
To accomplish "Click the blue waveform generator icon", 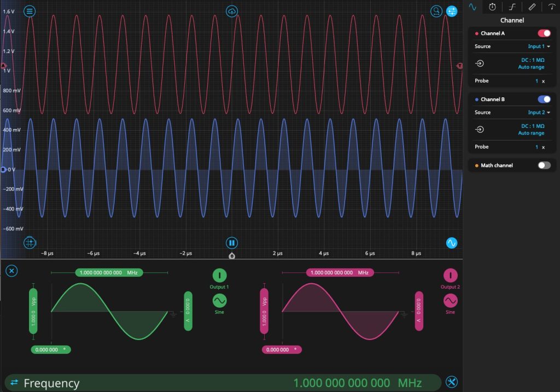I will click(452, 243).
